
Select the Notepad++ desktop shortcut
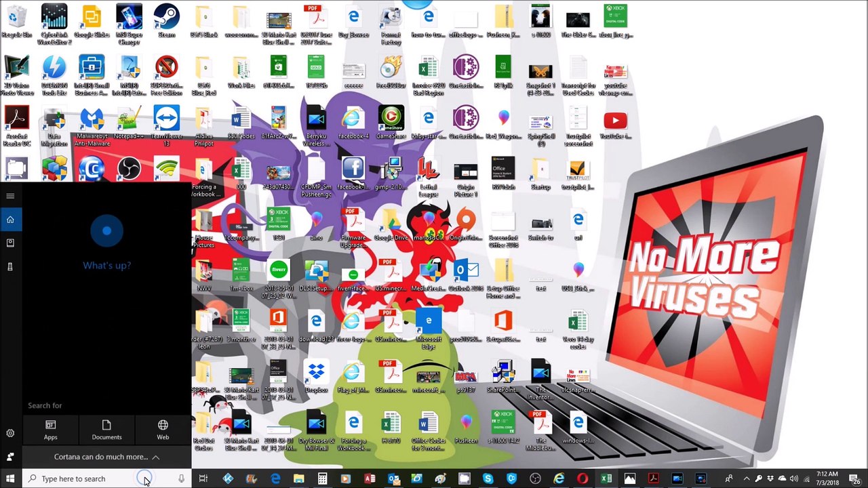point(129,123)
